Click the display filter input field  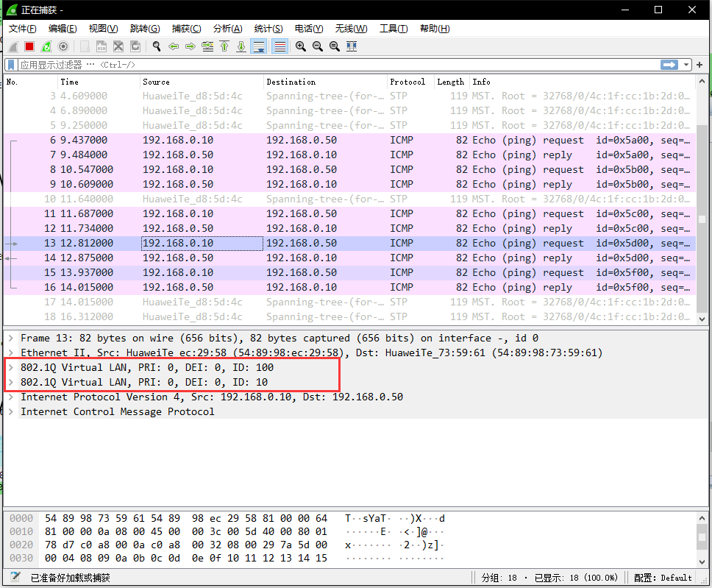(338, 65)
